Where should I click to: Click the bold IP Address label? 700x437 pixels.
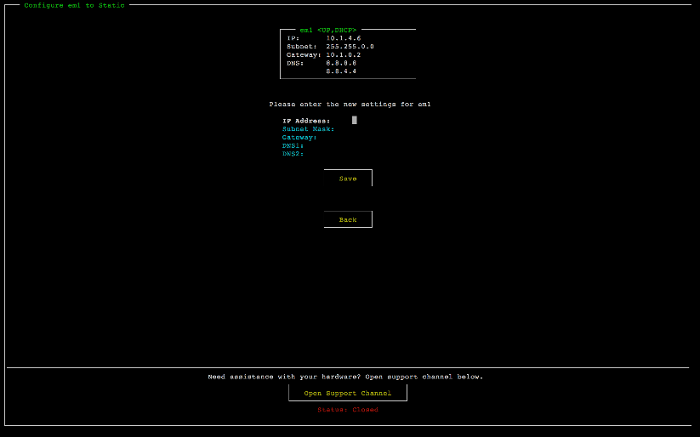[306, 120]
